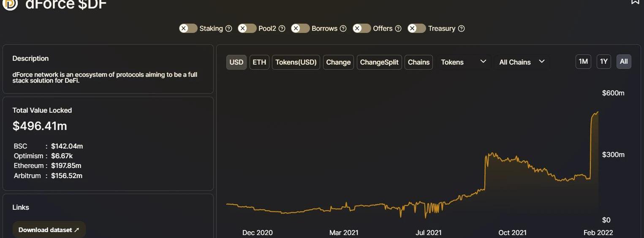
Task: Click help icon next to Treasury
Action: pyautogui.click(x=462, y=29)
